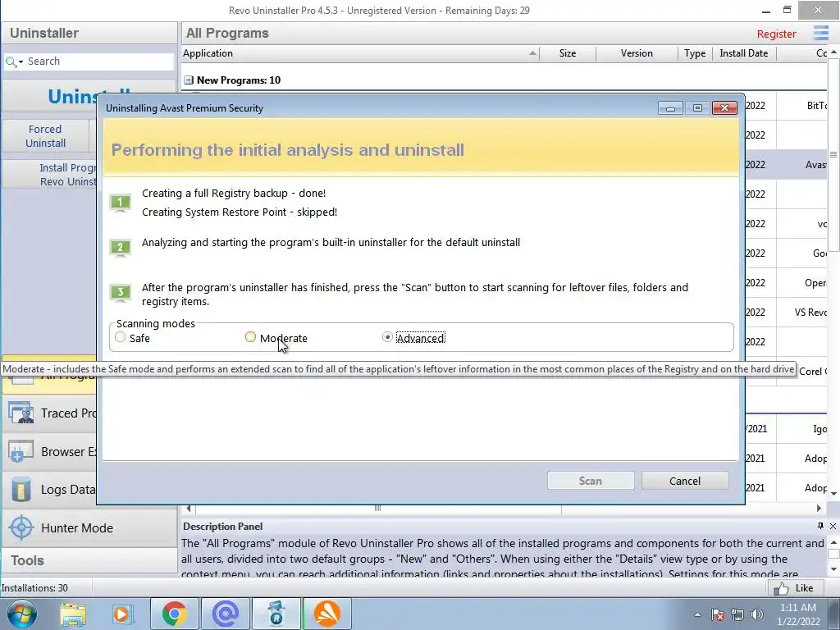Select the Moderate scanning mode

(250, 337)
